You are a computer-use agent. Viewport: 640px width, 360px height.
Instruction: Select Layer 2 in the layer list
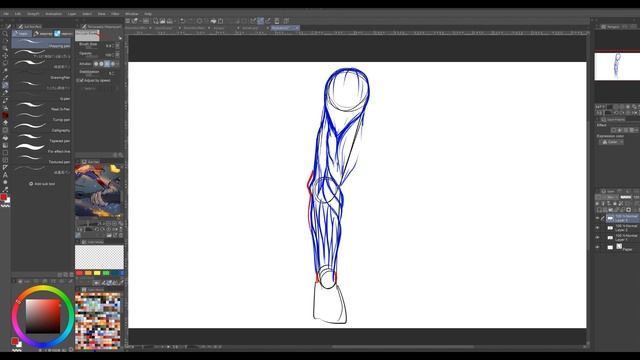tap(623, 228)
